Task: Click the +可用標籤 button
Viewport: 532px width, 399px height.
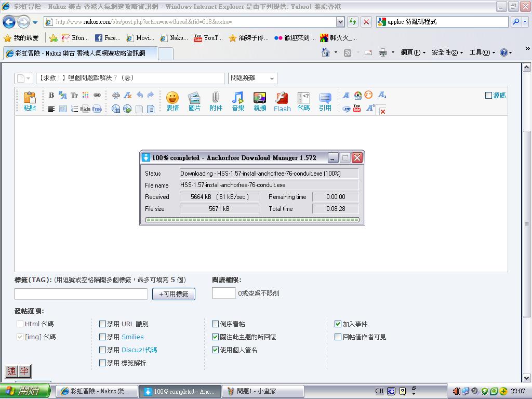Action: (x=174, y=294)
